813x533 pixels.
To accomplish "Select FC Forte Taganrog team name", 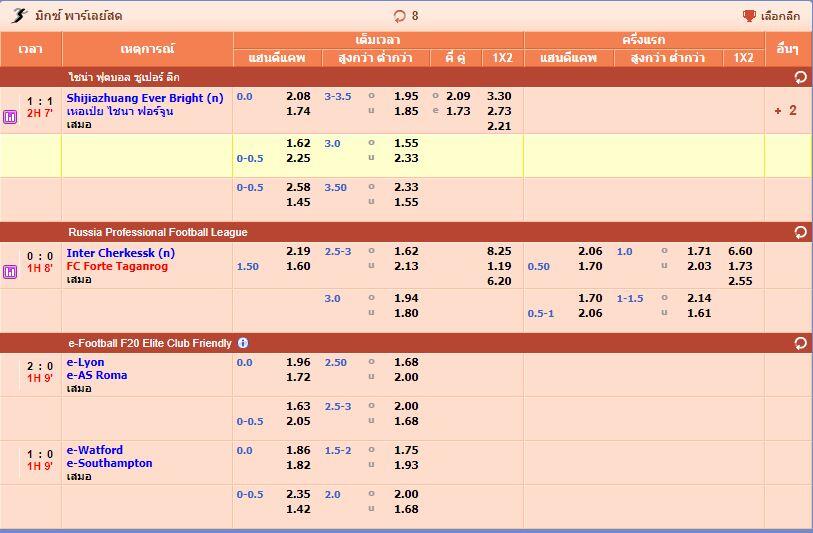I will (x=117, y=266).
